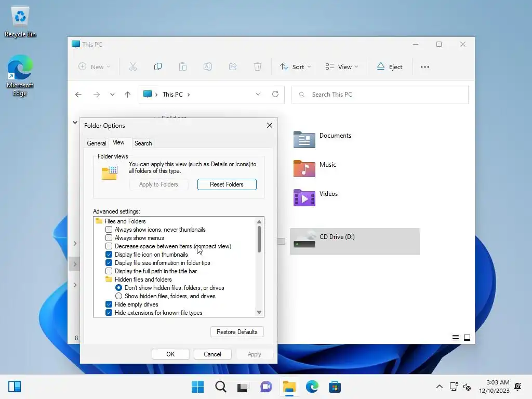This screenshot has width=532, height=399.
Task: Show hidden tray icons chevron
Action: [440, 387]
